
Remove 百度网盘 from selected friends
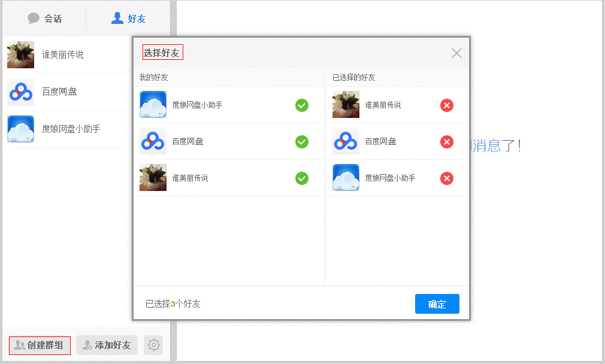[x=446, y=141]
